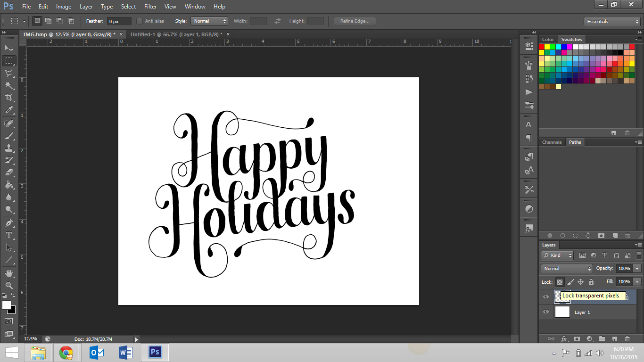Open the Filter menu

coord(150,7)
